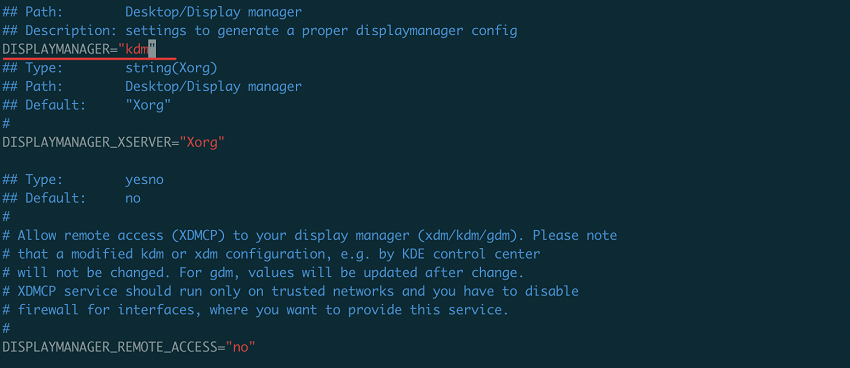The height and width of the screenshot is (368, 850).
Task: Click the string(Xorg) type comment
Action: (x=171, y=68)
